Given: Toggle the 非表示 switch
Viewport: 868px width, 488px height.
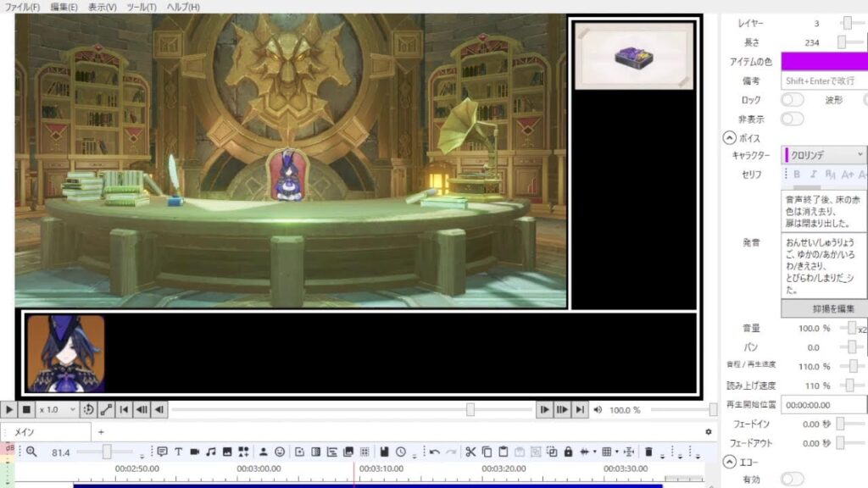Looking at the screenshot, I should tap(792, 119).
